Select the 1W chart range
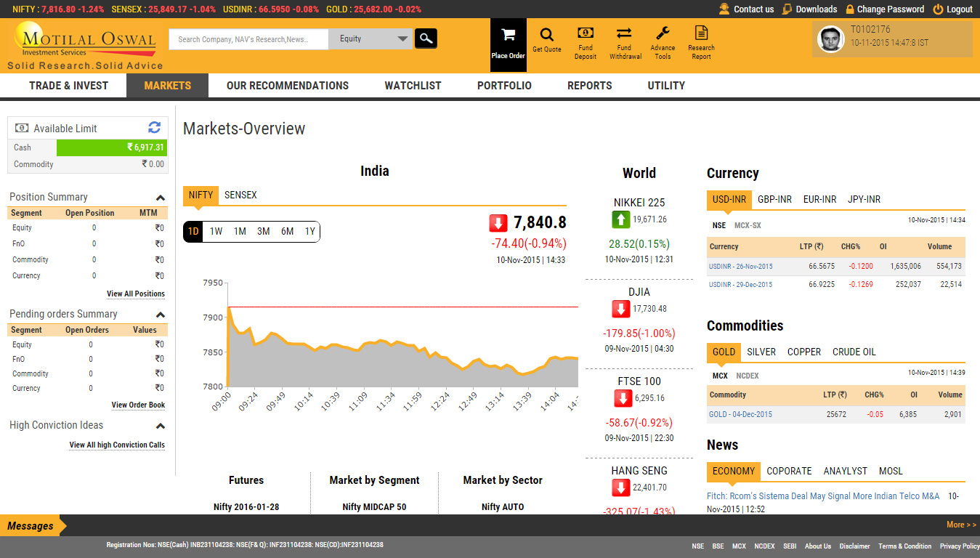980x558 pixels. click(x=216, y=232)
